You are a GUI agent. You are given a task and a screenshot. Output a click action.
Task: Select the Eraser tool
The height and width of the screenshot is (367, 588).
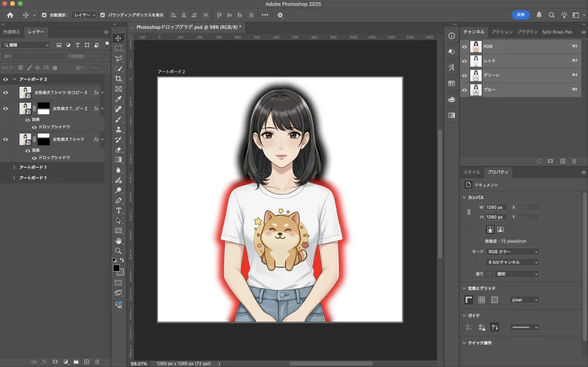coord(119,149)
